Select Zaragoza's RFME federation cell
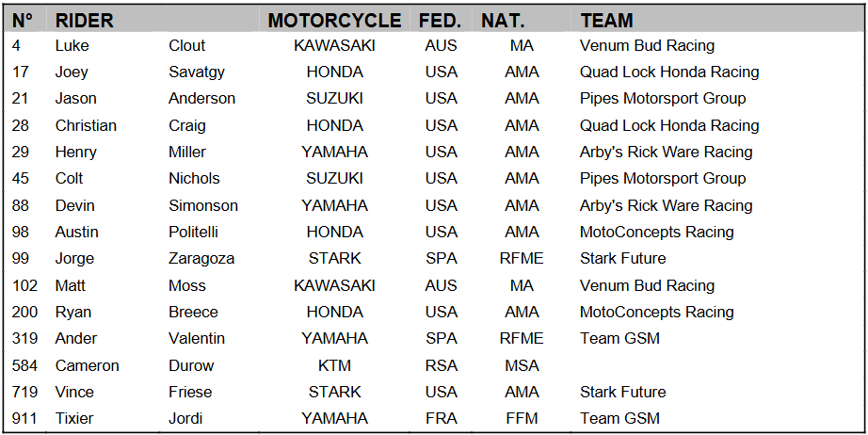 (x=522, y=258)
